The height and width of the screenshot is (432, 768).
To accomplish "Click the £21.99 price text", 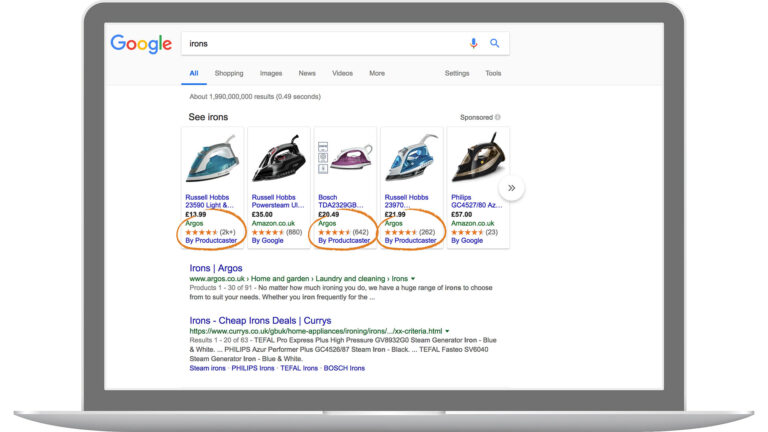I will 395,215.
